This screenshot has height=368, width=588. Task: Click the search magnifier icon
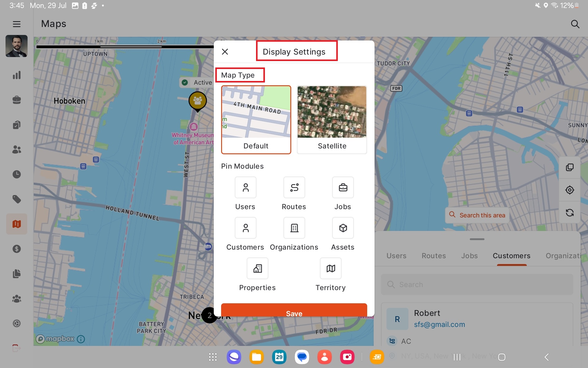(575, 24)
